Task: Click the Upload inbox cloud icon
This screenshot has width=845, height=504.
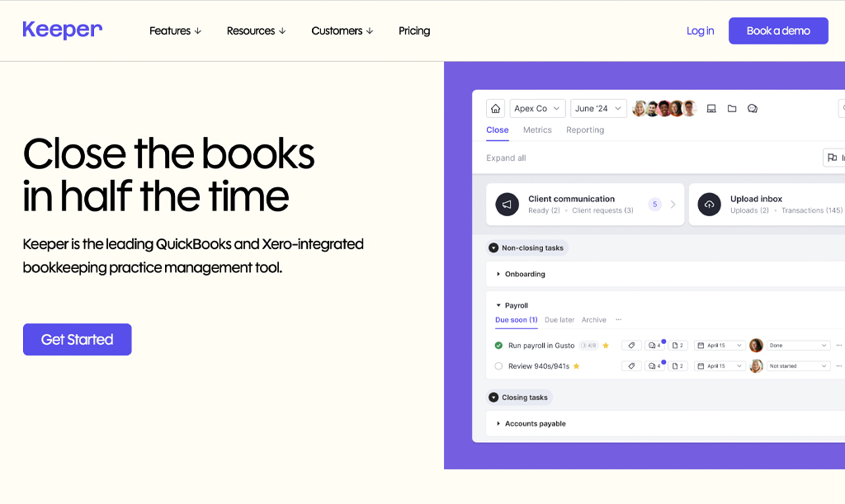Action: click(x=709, y=205)
